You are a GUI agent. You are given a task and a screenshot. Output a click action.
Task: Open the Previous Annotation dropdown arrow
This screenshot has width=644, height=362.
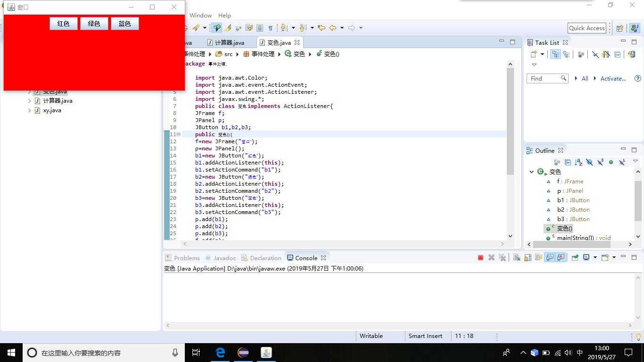click(x=312, y=28)
